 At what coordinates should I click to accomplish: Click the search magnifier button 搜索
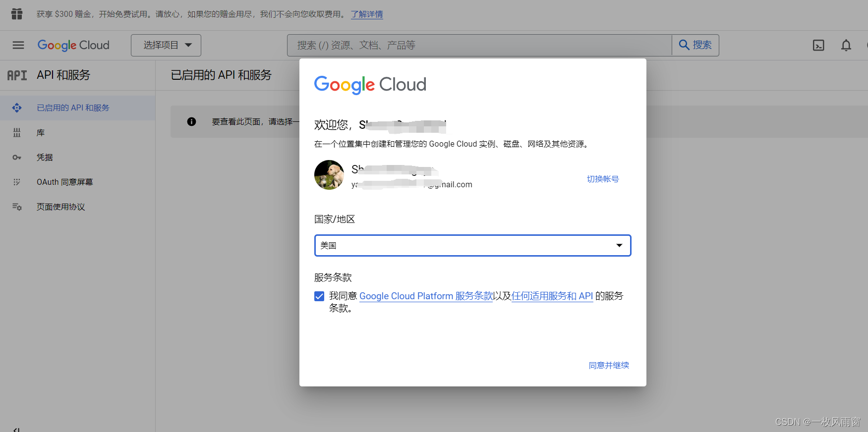(x=695, y=45)
